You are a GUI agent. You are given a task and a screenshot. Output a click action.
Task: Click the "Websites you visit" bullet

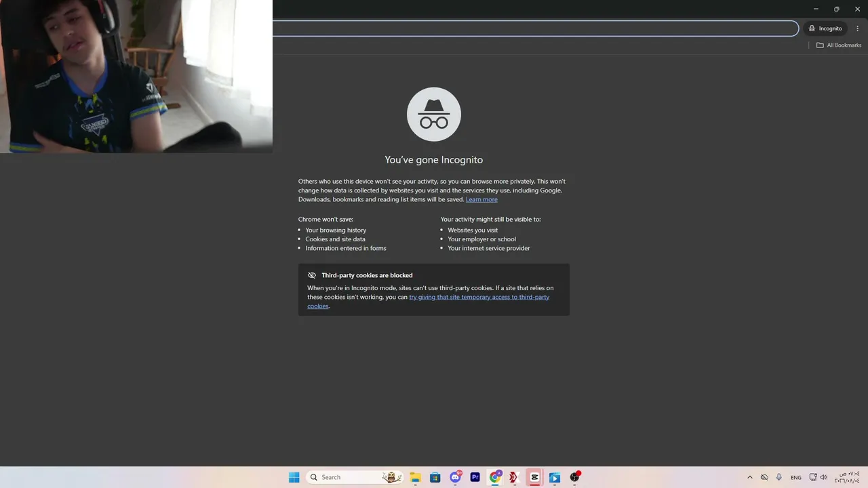(x=473, y=230)
